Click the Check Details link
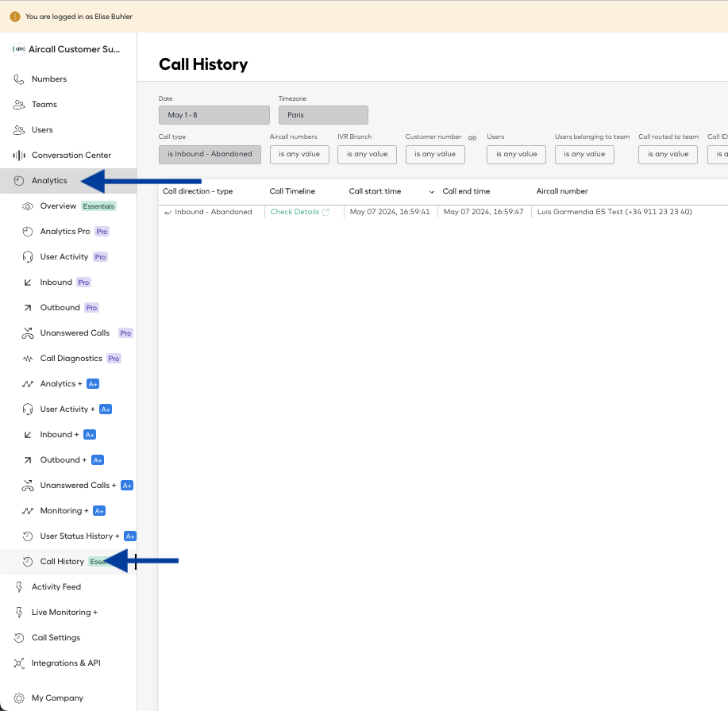Screen dimensions: 728x711 tap(295, 212)
